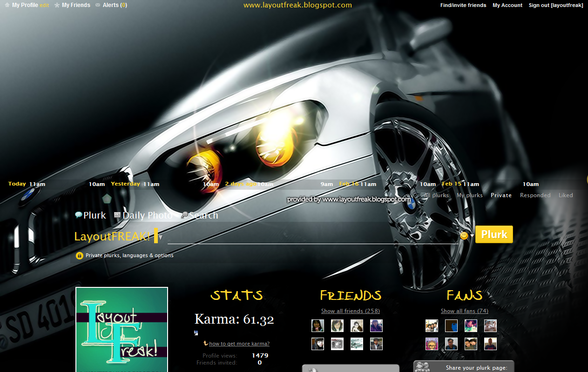588x372 pixels.
Task: Click the 'Profile views:' label
Action: click(x=220, y=356)
